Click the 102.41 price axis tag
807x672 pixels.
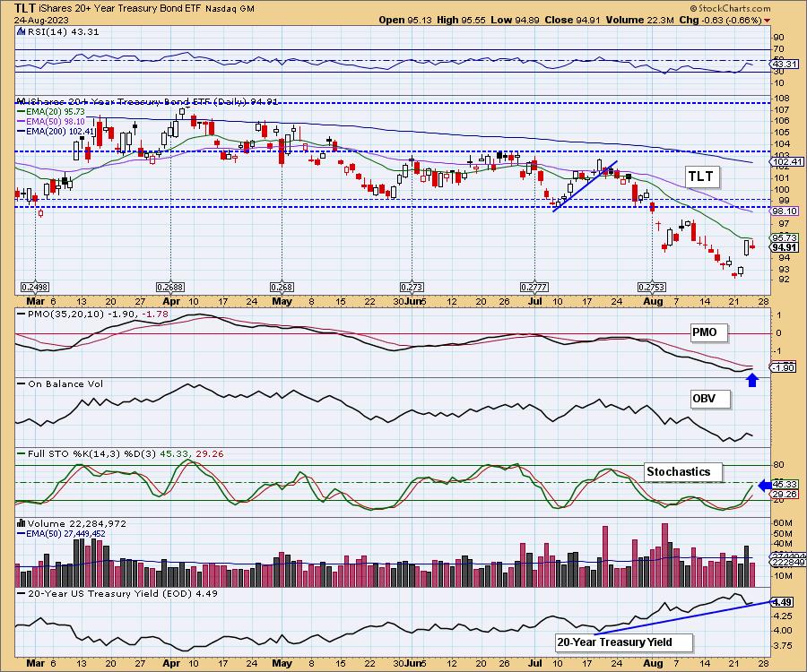(787, 161)
